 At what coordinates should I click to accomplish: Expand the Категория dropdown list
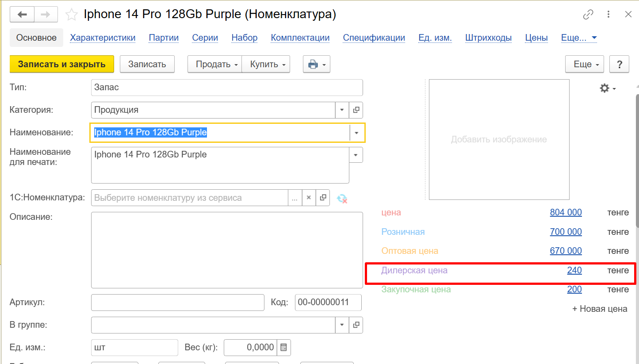(342, 110)
